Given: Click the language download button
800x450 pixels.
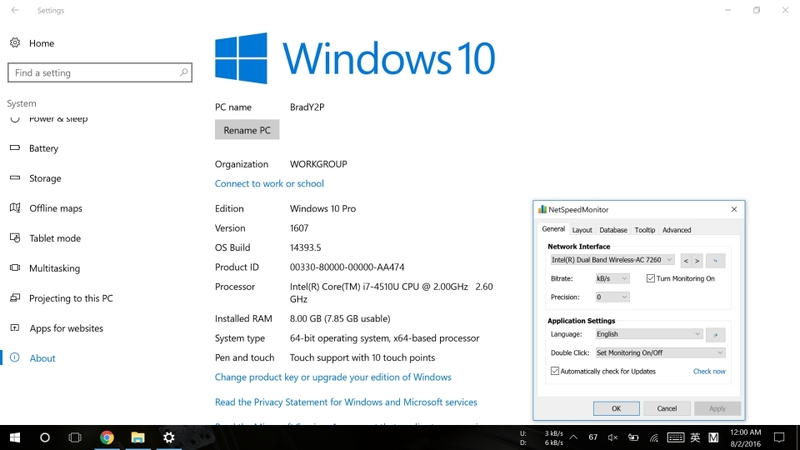Looking at the screenshot, I should click(715, 335).
